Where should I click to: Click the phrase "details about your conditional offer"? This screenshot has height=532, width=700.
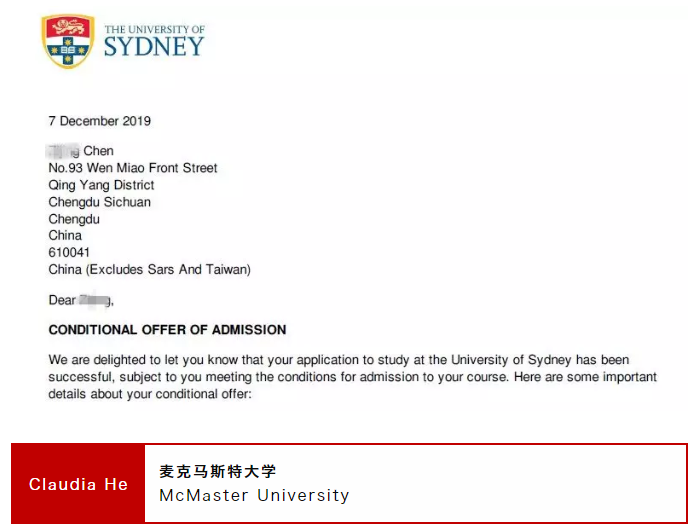pyautogui.click(x=150, y=394)
